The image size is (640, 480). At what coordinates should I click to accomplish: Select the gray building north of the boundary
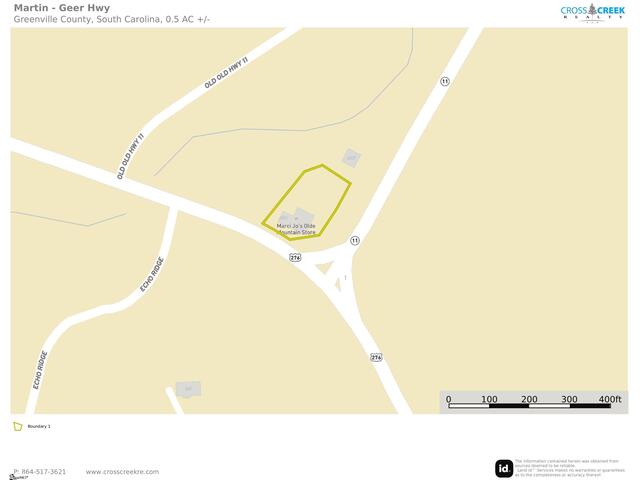pyautogui.click(x=351, y=158)
